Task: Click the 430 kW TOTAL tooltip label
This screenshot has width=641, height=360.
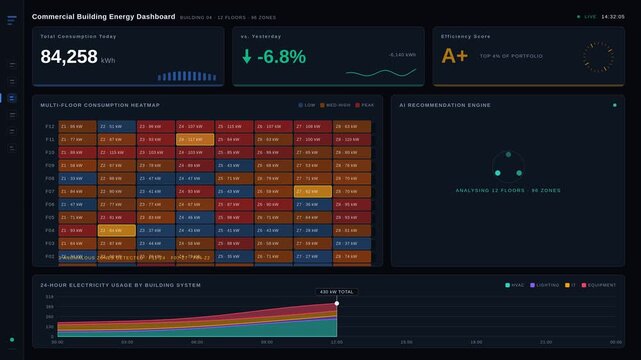Action: point(336,292)
